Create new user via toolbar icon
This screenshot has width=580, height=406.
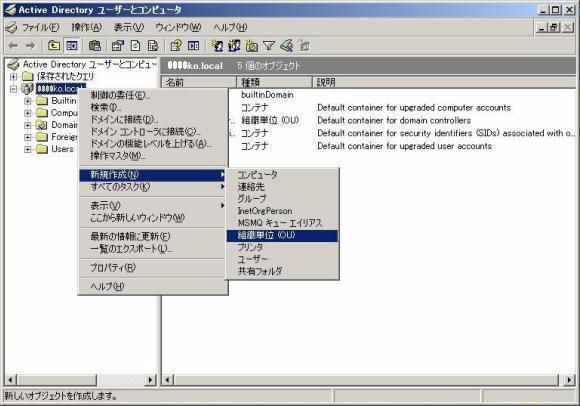point(217,46)
